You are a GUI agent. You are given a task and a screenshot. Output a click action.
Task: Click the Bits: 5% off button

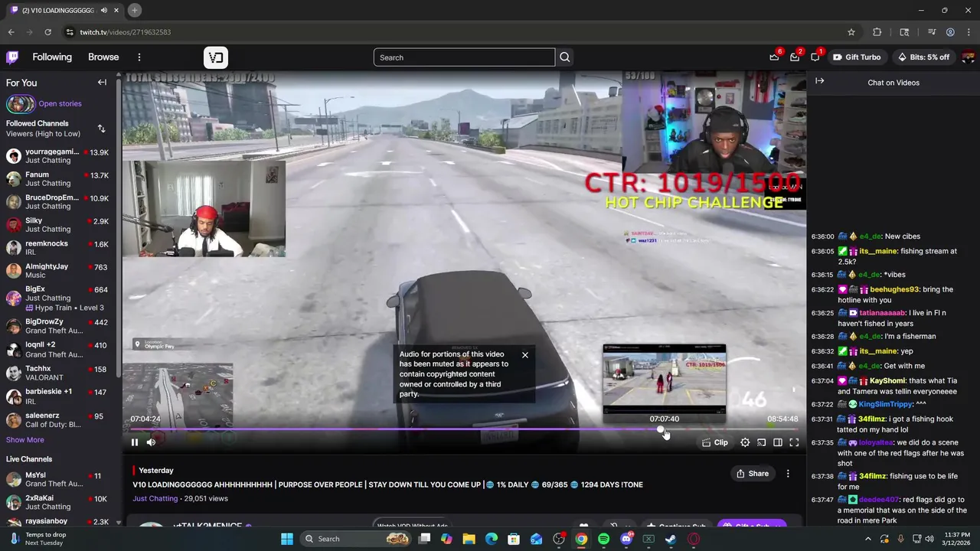[x=923, y=57]
